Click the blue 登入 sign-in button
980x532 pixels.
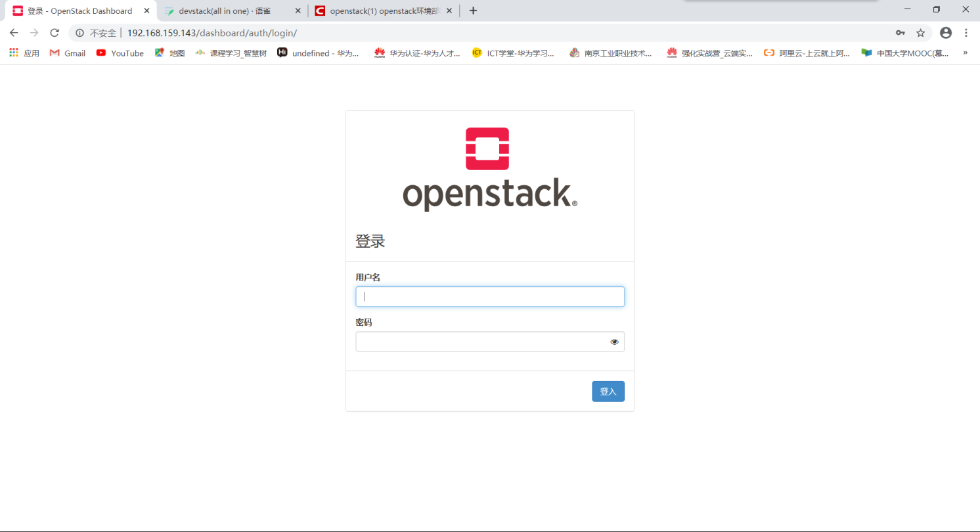point(608,391)
